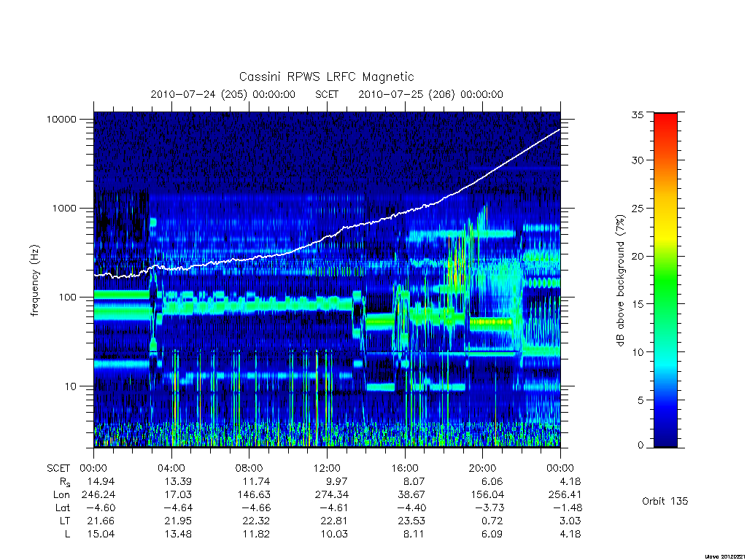
Task: Click the red top of the color bar
Action: point(665,122)
